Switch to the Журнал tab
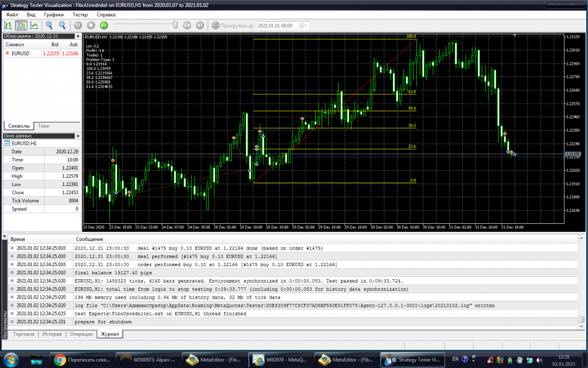 click(x=109, y=334)
